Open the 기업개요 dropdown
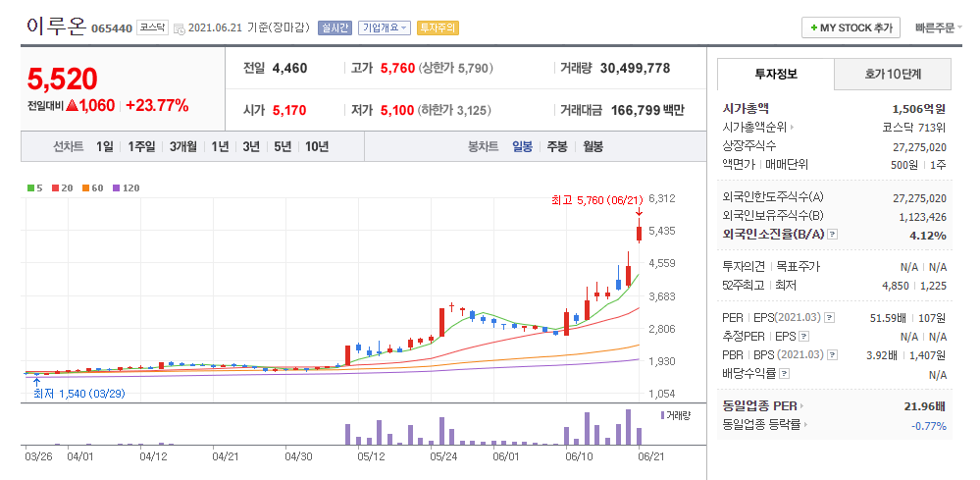Viewport: 980px width, 480px height. tap(385, 28)
